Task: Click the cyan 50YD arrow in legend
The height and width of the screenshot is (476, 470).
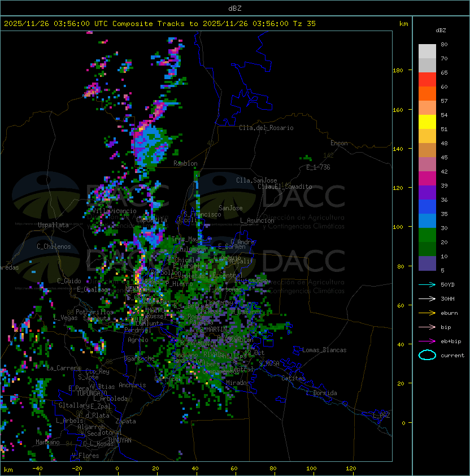Action: (x=427, y=284)
